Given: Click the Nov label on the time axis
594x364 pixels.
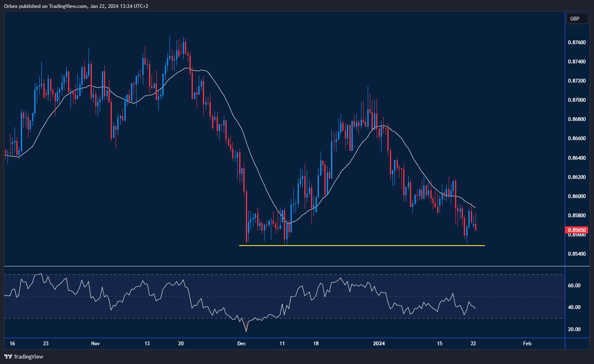Looking at the screenshot, I should tap(95, 344).
